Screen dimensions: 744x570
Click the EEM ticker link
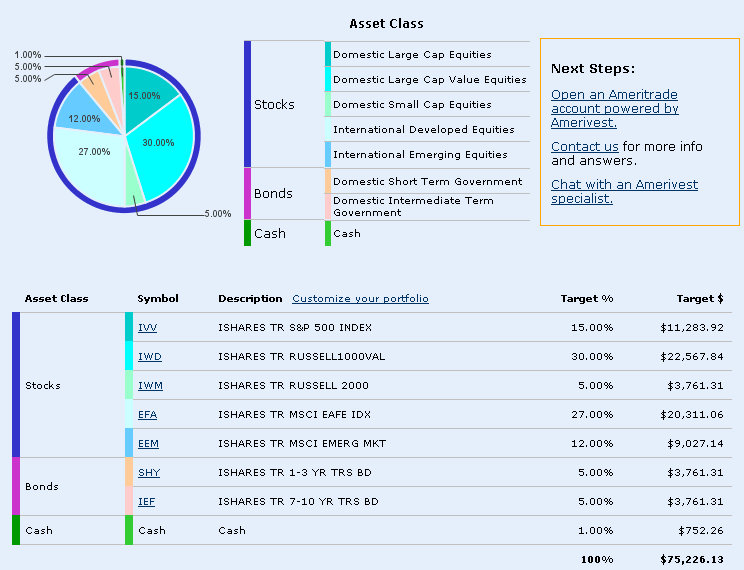click(148, 443)
